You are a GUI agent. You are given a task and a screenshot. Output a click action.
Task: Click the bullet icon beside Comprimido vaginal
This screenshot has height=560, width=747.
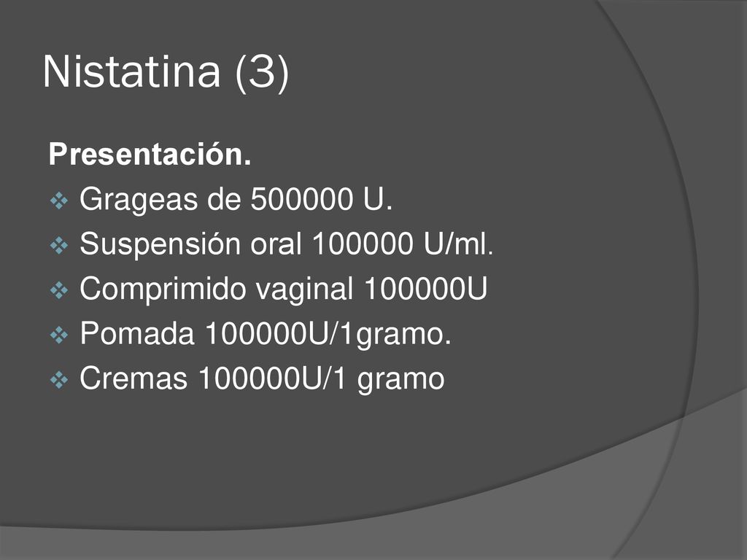tap(59, 290)
